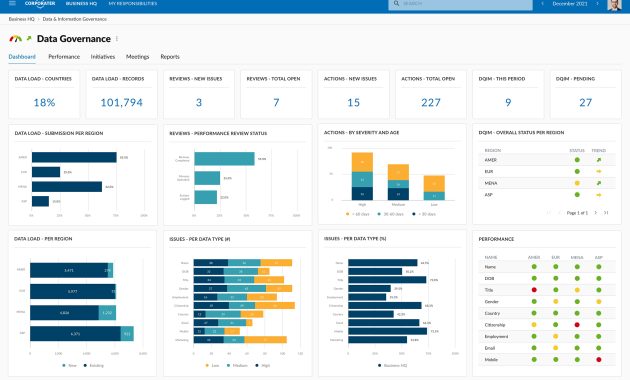Click the Actions - New Issues 15 card

click(354, 94)
